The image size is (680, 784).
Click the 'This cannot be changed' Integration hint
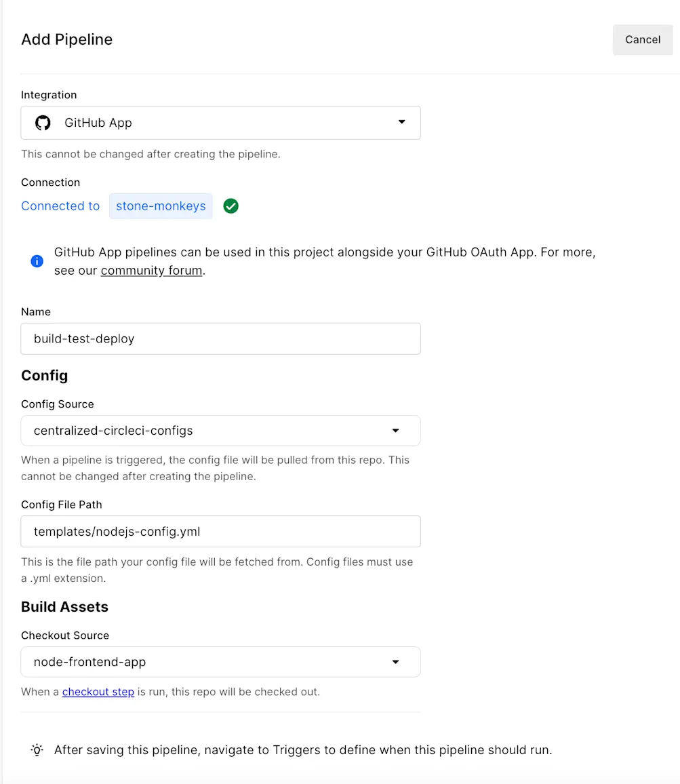point(151,154)
